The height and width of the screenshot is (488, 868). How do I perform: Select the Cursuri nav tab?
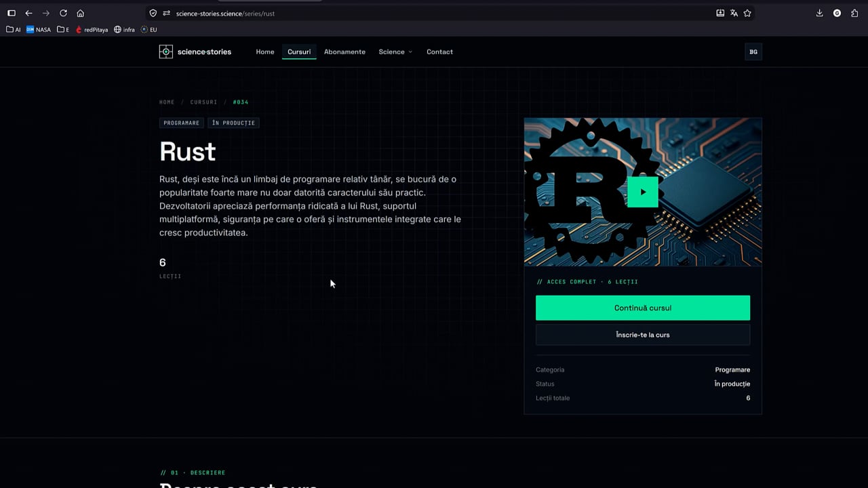tap(299, 52)
